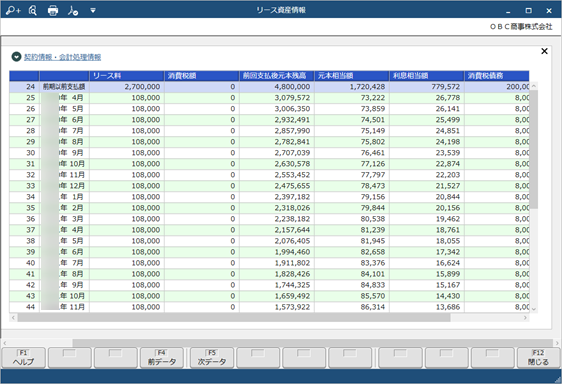
Task: Click the table's horizontal scrollbar thumb
Action: tap(234, 318)
